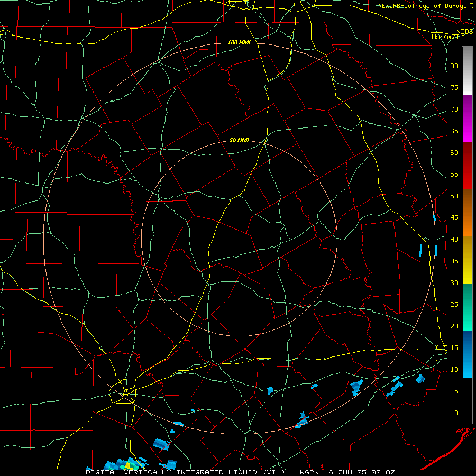Click the NIDS label above the scale

pyautogui.click(x=465, y=32)
